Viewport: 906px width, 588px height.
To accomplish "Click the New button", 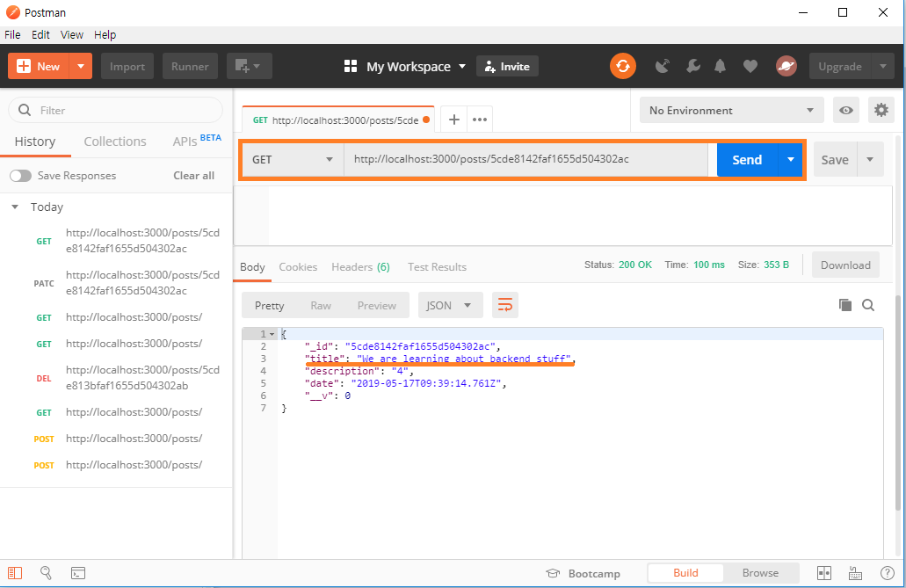I will pos(39,66).
